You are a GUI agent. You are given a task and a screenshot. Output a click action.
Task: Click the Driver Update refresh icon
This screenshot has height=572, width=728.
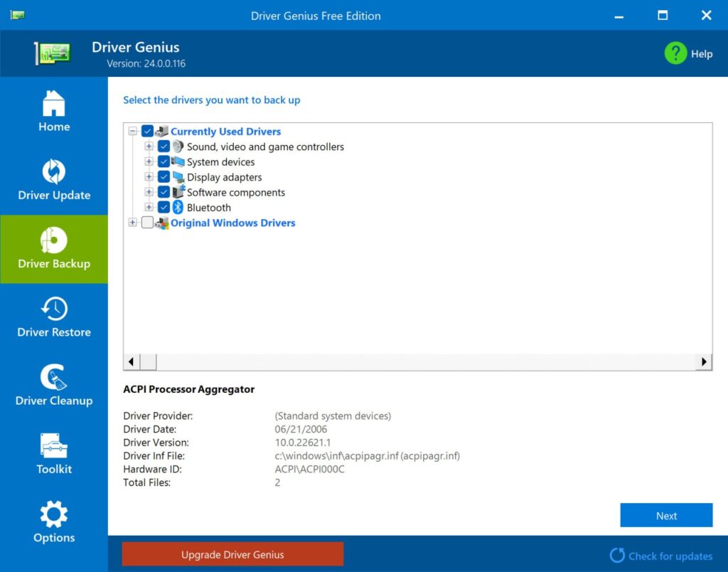(x=54, y=171)
